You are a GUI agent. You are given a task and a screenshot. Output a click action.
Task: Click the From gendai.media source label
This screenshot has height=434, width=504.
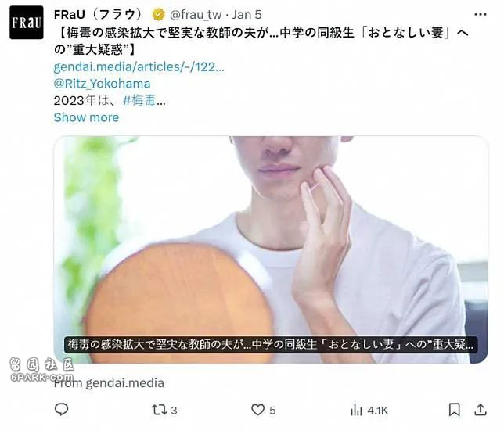pyautogui.click(x=109, y=383)
